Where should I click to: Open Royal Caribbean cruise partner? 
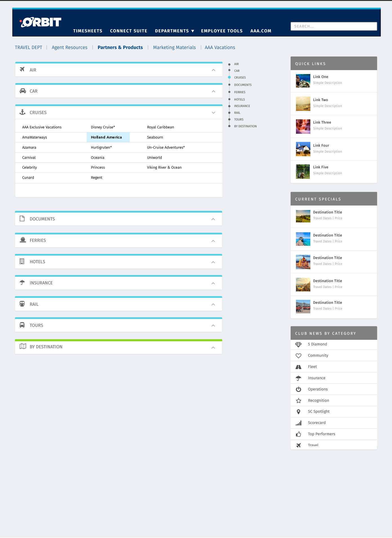[161, 127]
